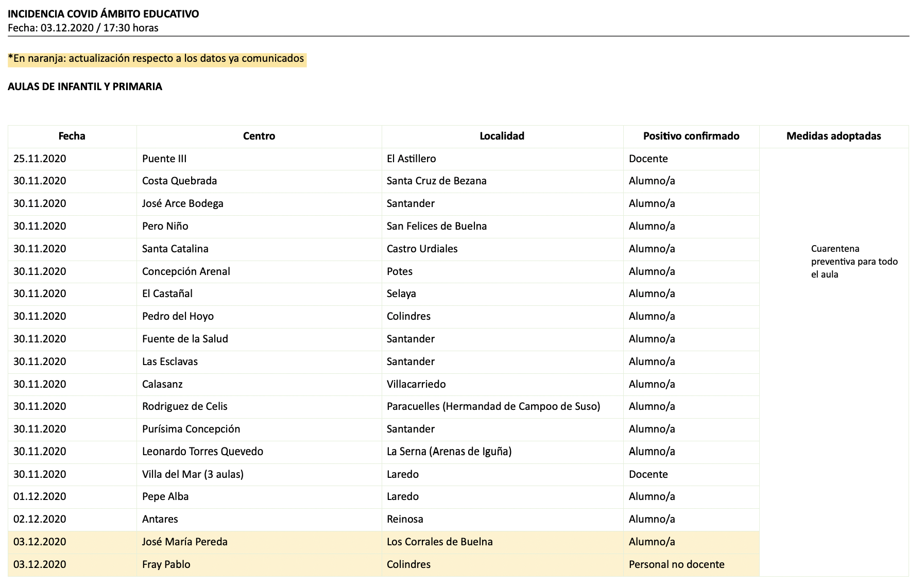Click the Cuarentena preventiva para todo el aula text
Viewport: 924px width, 587px height.
tap(853, 262)
